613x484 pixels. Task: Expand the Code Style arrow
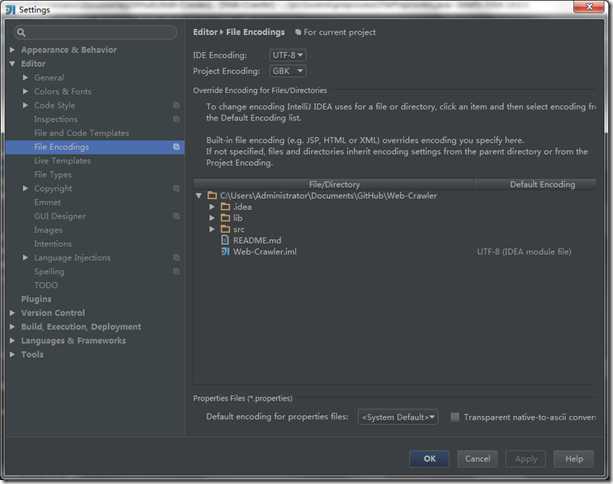coord(25,105)
